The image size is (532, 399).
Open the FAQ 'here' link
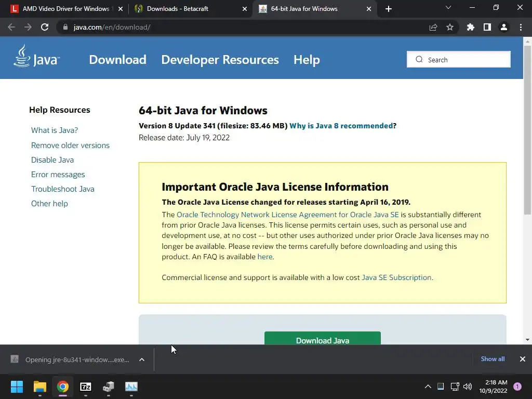(264, 257)
